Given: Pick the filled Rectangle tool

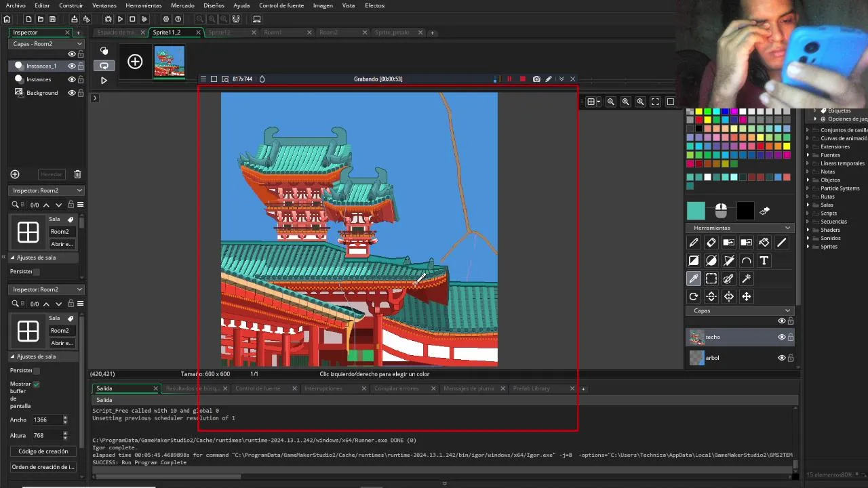Looking at the screenshot, I should pos(694,260).
